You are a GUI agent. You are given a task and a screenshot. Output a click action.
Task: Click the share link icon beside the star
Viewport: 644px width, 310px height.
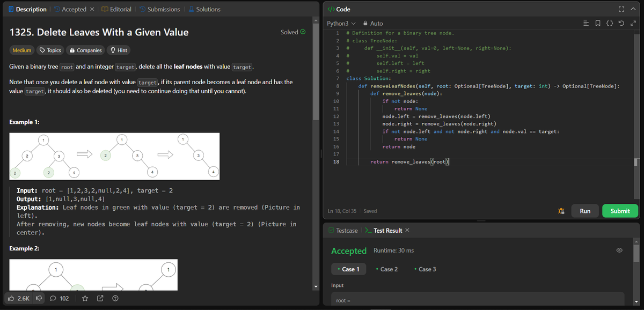100,298
